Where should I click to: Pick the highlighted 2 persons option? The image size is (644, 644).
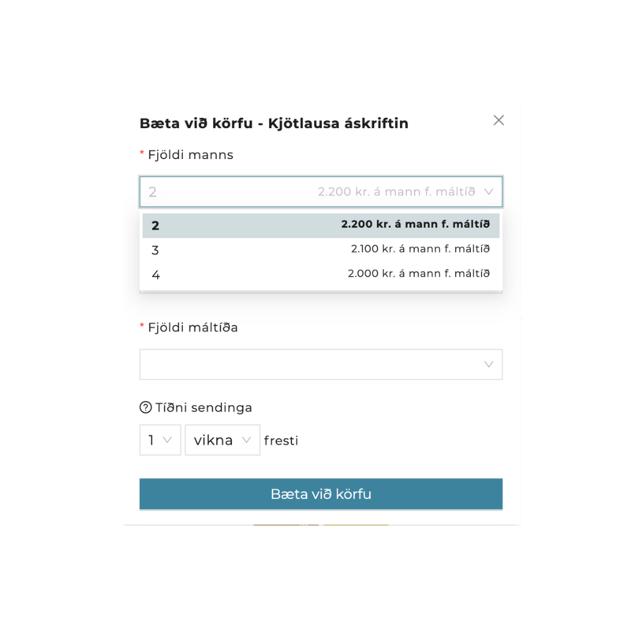[x=321, y=225]
